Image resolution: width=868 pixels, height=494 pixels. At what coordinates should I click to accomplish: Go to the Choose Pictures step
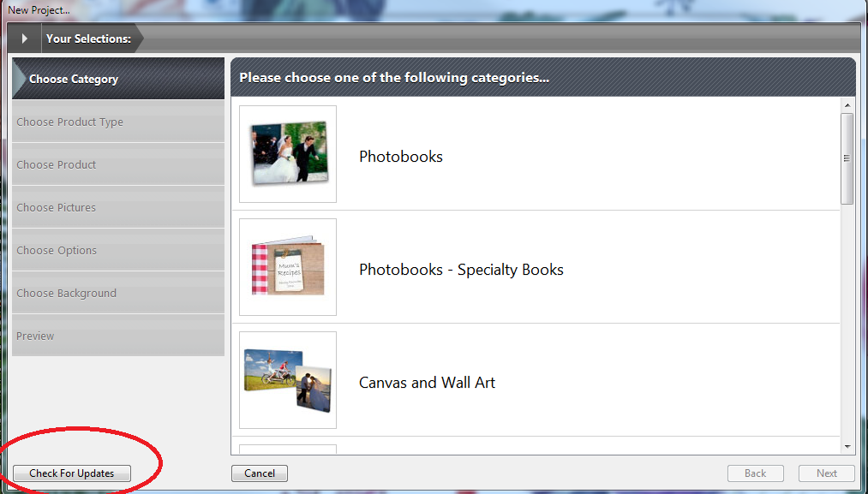click(118, 207)
